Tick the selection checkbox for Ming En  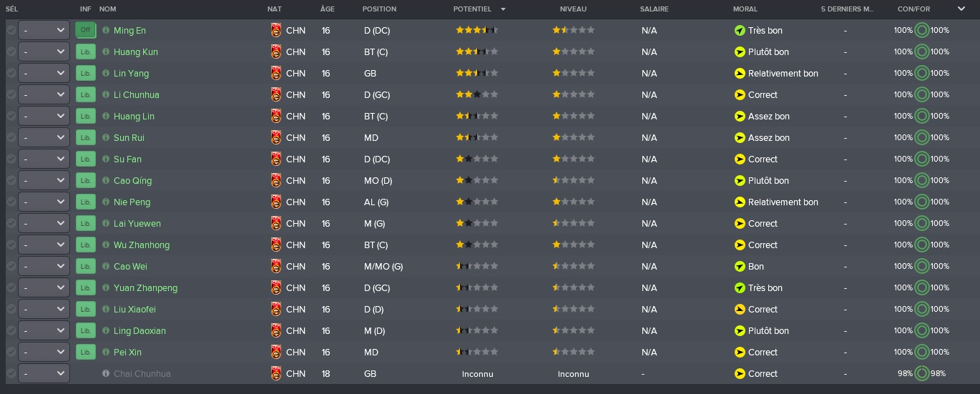pyautogui.click(x=11, y=30)
